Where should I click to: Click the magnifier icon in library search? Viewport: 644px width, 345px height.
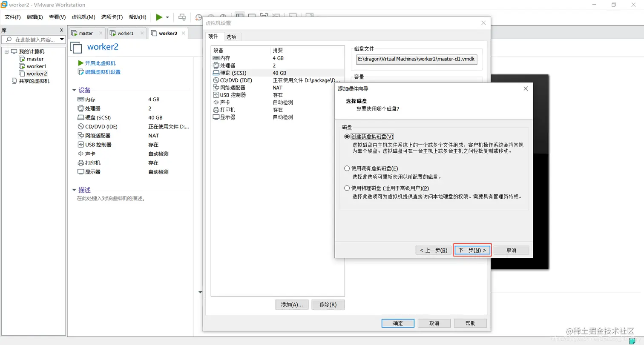9,40
